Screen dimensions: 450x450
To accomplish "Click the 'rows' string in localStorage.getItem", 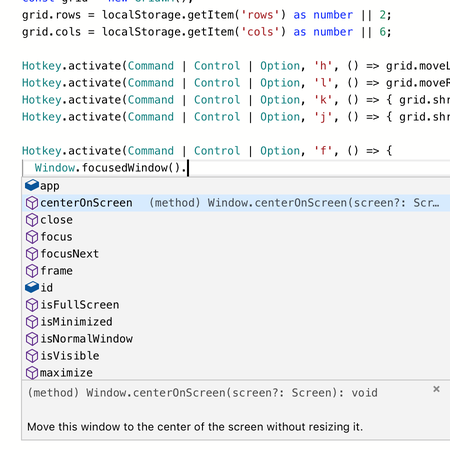I will pos(260,15).
